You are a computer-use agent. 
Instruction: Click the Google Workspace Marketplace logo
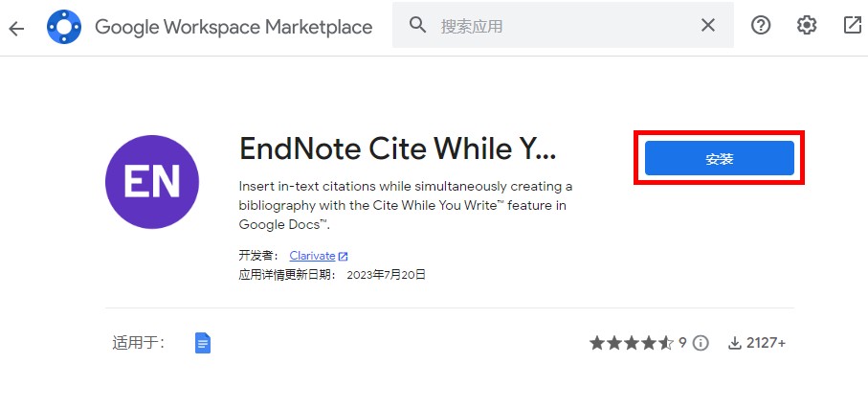(x=64, y=27)
